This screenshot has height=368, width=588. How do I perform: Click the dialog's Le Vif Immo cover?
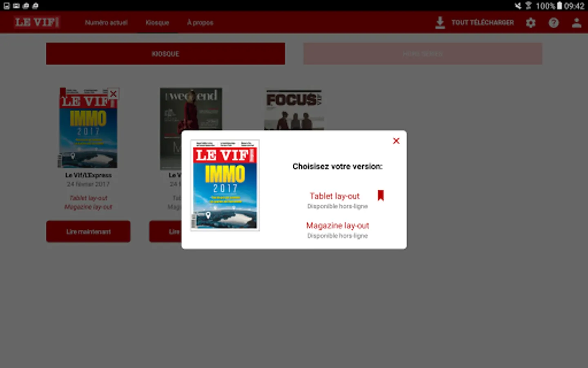(225, 185)
